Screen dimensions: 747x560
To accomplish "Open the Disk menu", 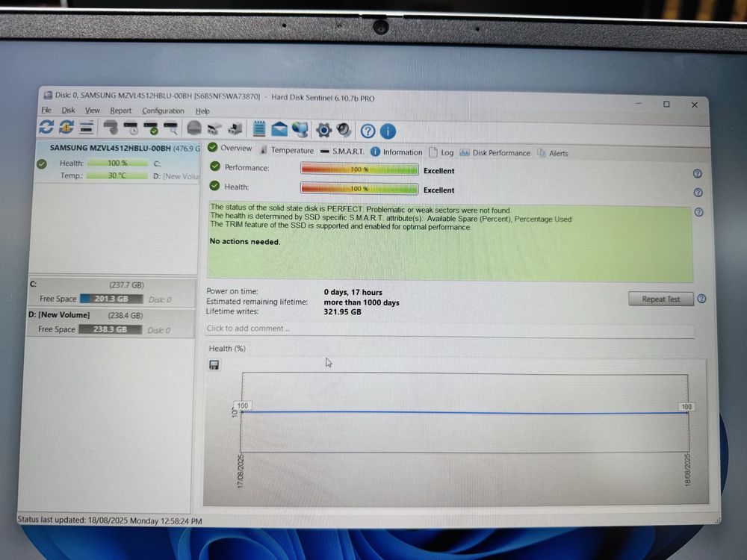I will (x=68, y=110).
